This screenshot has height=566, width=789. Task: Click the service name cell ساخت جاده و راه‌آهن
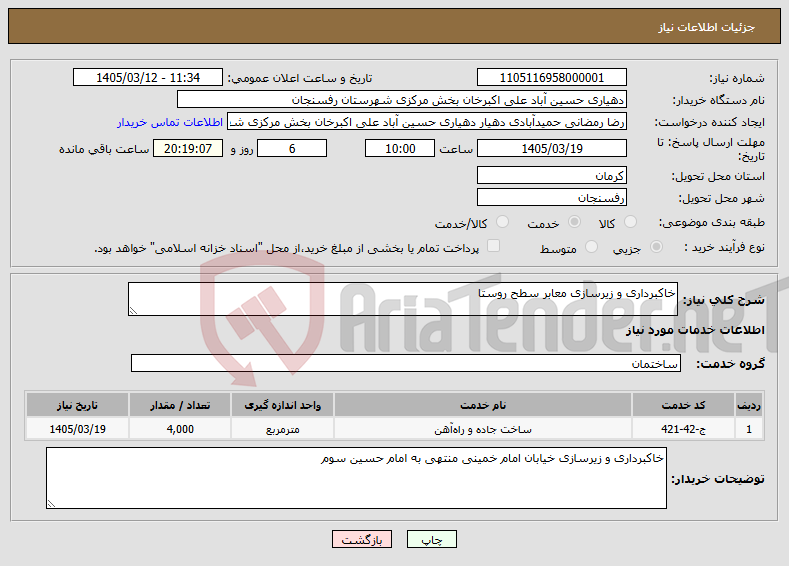[x=483, y=429]
